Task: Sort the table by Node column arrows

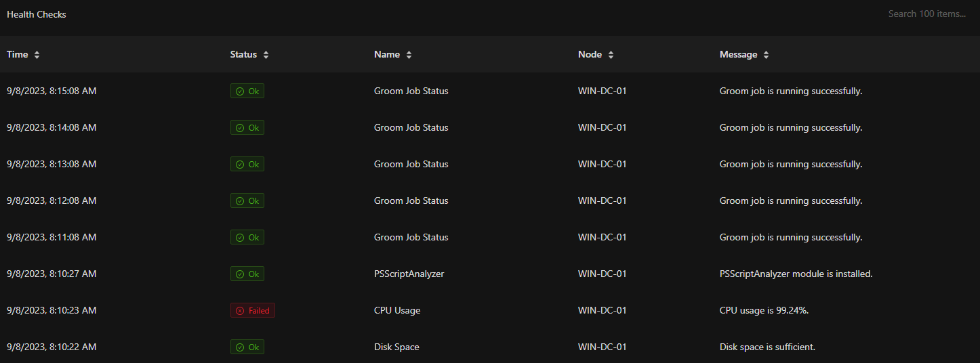Action: [611, 55]
